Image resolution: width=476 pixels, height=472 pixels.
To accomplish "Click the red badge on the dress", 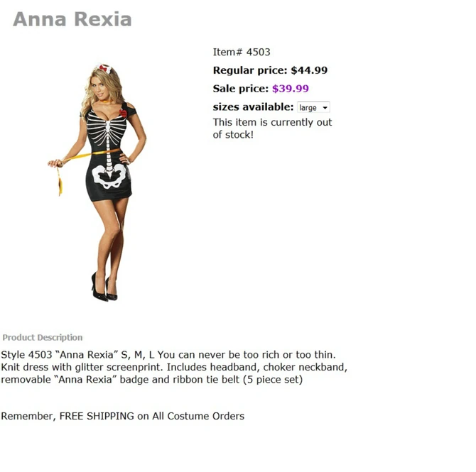I will click(122, 113).
